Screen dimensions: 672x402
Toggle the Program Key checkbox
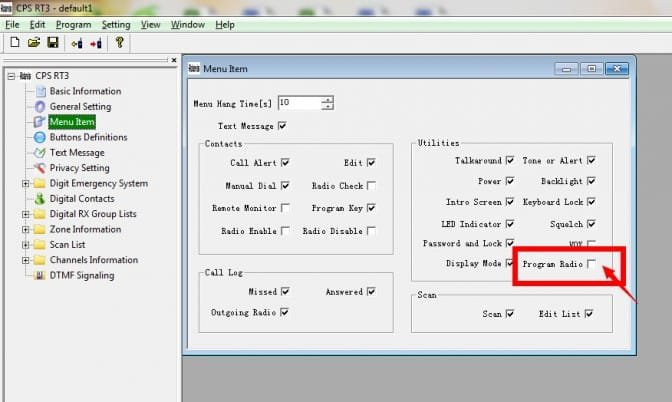371,208
